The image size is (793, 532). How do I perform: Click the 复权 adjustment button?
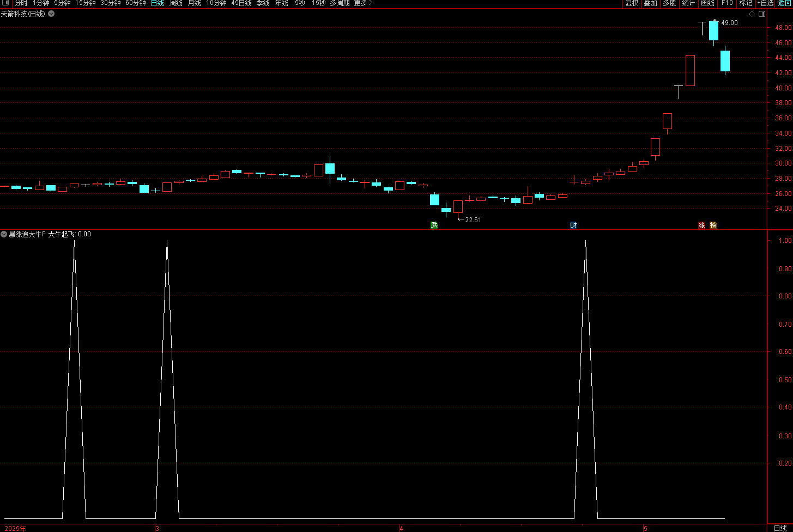pyautogui.click(x=632, y=3)
